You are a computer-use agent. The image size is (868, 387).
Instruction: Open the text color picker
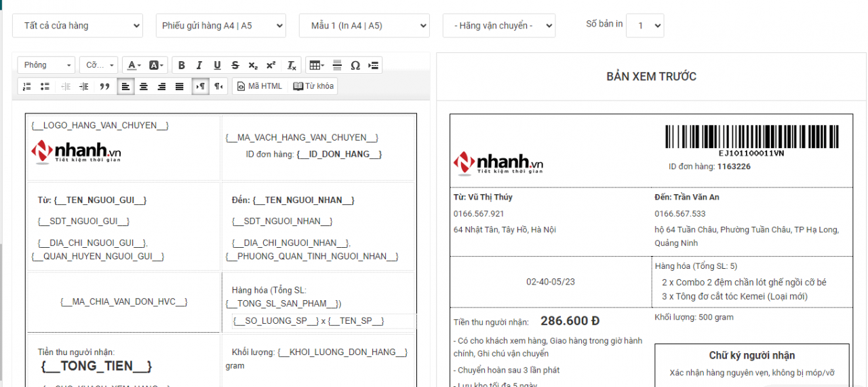(x=134, y=65)
